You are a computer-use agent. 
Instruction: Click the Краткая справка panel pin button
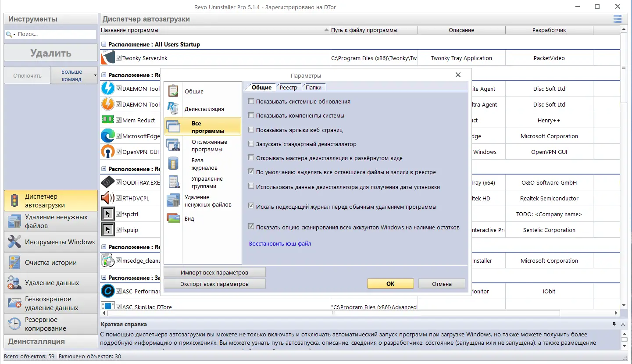614,324
